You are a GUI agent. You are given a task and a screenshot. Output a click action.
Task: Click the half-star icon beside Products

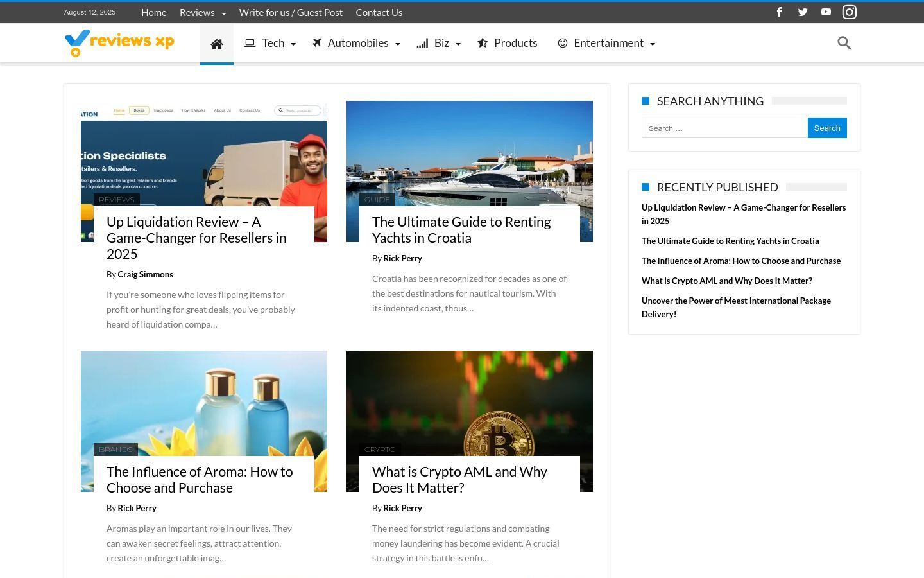pos(483,43)
